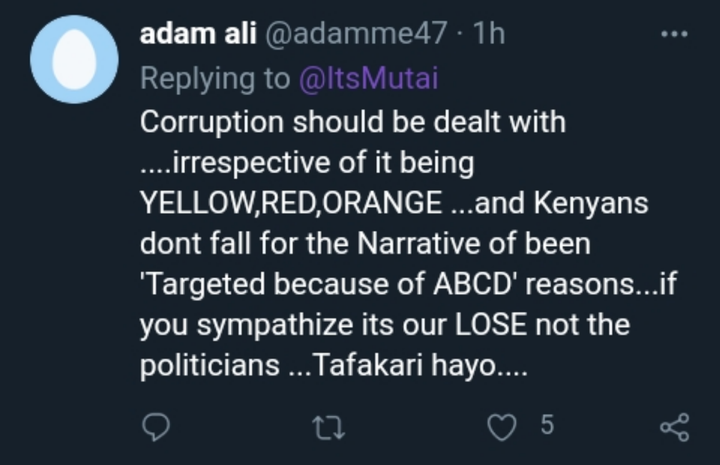Viewport: 720px width, 465px height.
Task: Like the tweet with the heart icon
Action: click(499, 427)
